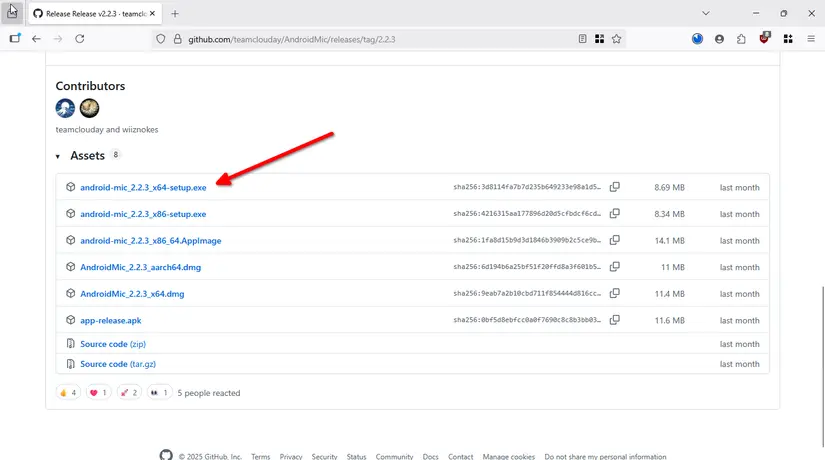Open a new browser tab
Viewport: 825px width, 460px height.
(175, 14)
